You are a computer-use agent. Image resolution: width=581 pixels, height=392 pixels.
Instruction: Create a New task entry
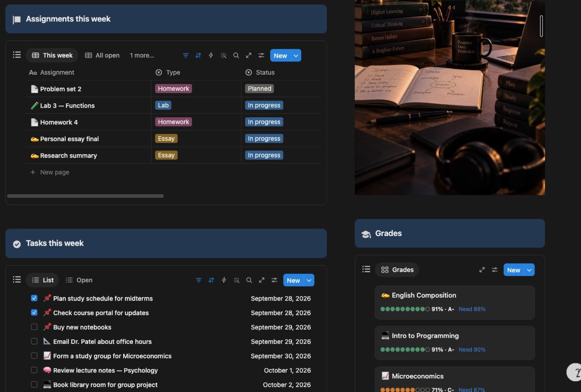pos(293,280)
